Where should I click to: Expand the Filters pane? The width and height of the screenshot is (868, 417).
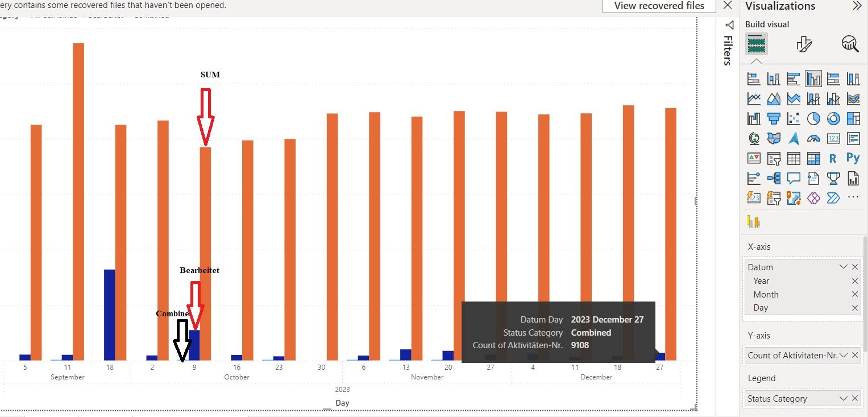(x=730, y=24)
